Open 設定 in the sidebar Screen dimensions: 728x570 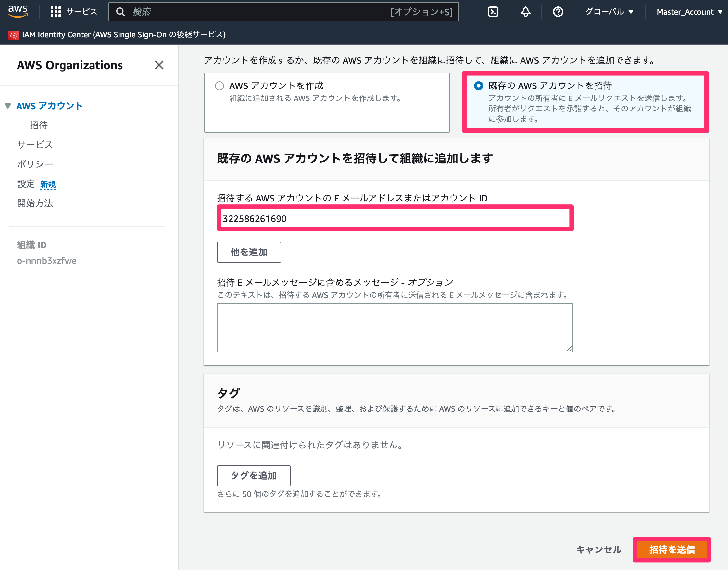tap(26, 184)
